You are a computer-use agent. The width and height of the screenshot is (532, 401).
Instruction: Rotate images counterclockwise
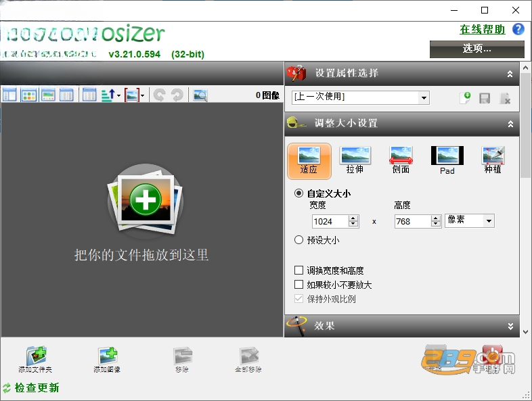tap(160, 95)
